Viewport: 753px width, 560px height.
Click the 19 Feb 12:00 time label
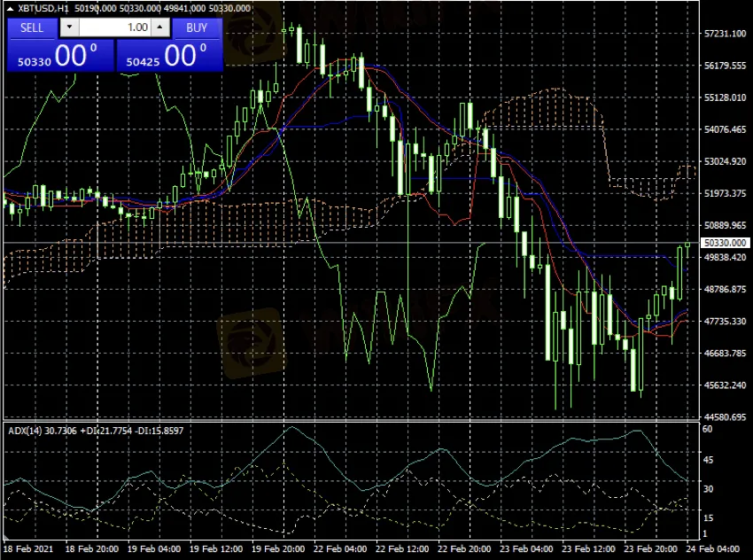216,549
